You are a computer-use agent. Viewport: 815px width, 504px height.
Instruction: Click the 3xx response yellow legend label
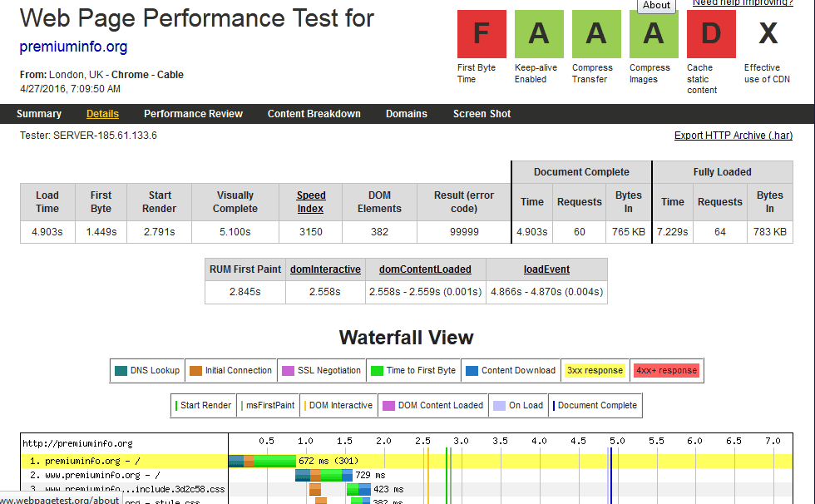pyautogui.click(x=595, y=370)
